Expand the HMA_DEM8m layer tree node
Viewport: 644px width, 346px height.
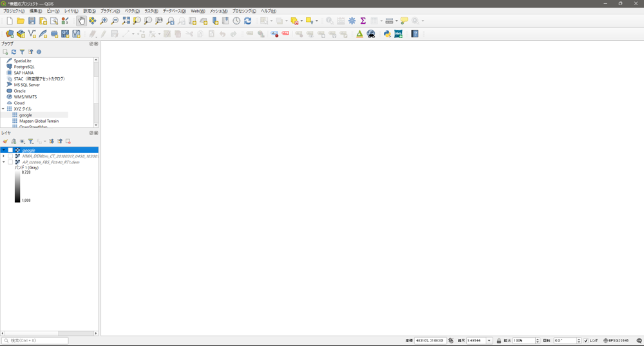point(4,156)
